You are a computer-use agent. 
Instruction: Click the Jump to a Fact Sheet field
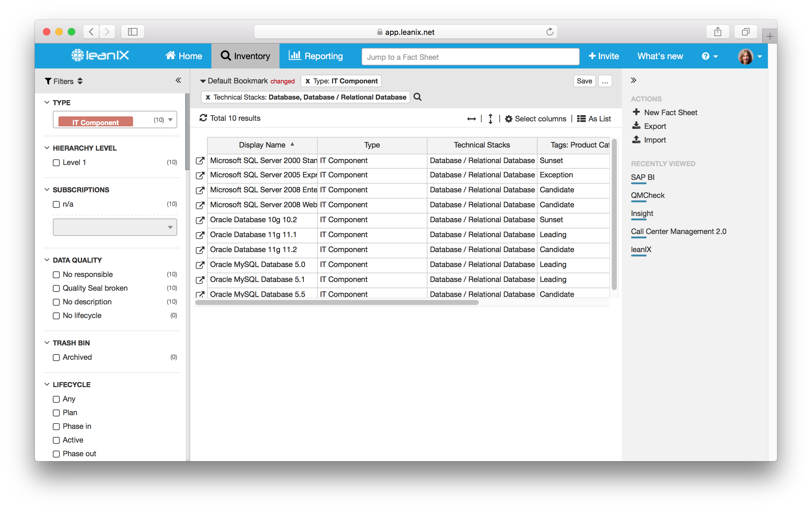(470, 57)
